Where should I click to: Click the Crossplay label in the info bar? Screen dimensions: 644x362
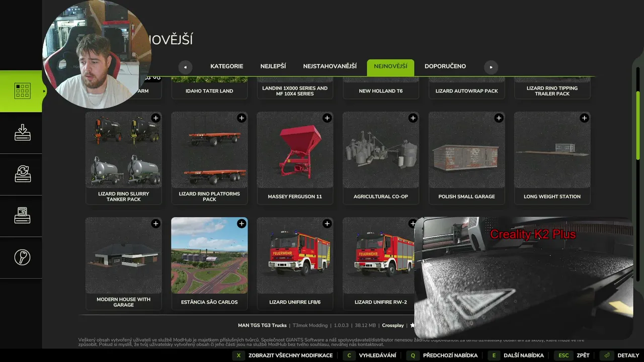click(393, 325)
